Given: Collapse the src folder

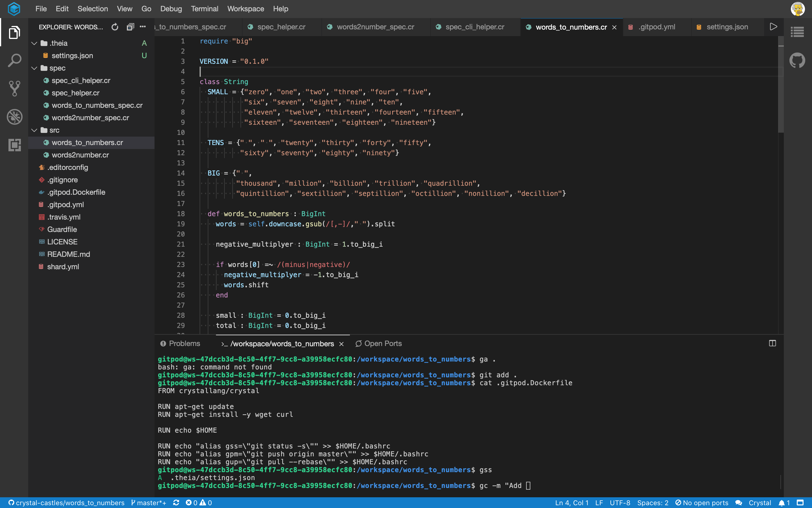Looking at the screenshot, I should click(34, 130).
